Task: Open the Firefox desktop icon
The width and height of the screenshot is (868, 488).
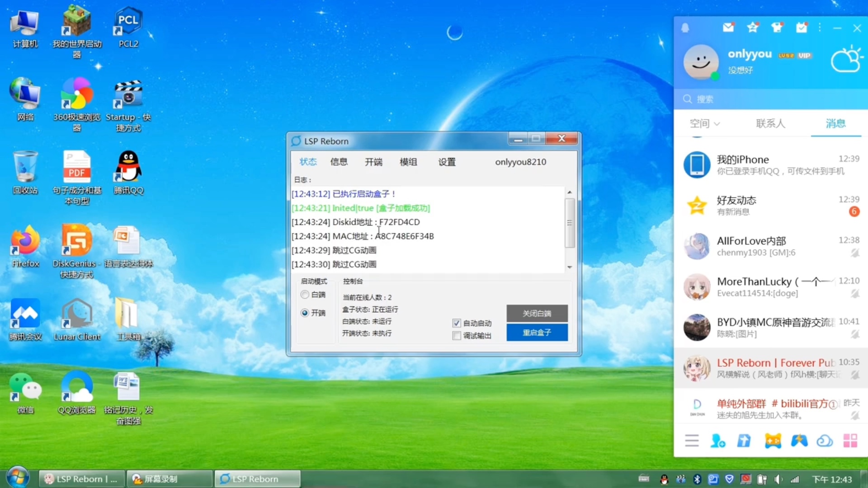Action: [x=25, y=246]
